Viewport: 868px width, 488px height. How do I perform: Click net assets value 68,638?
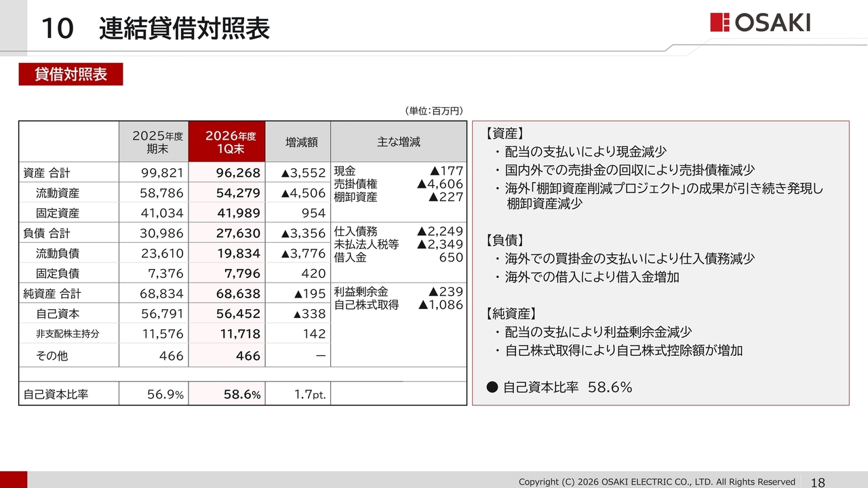[x=238, y=294]
